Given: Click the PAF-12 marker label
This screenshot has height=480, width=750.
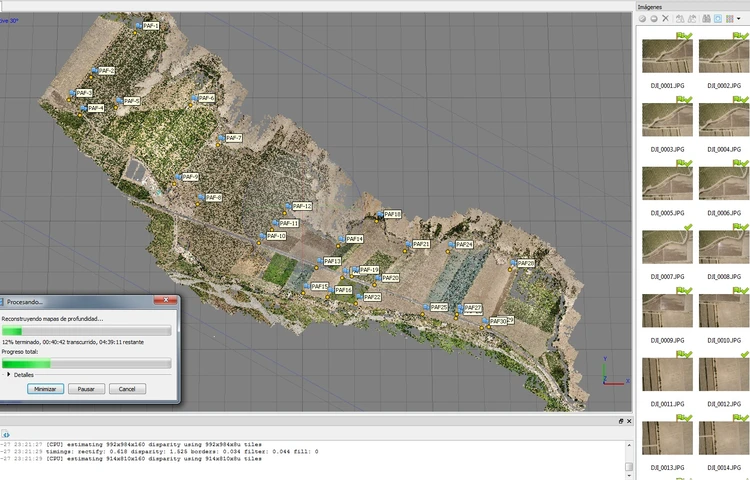Looking at the screenshot, I should click(302, 206).
